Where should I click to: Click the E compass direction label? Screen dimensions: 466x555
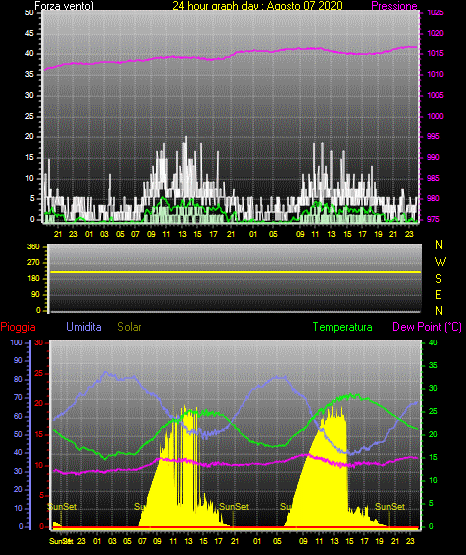[438, 294]
